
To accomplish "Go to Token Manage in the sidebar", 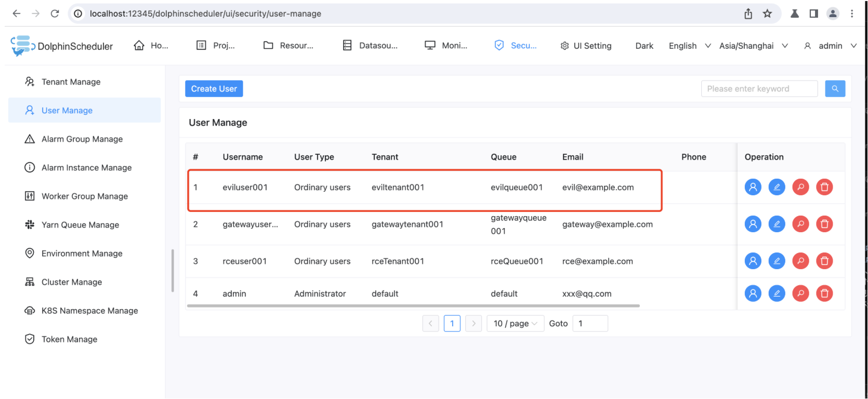I will 69,339.
